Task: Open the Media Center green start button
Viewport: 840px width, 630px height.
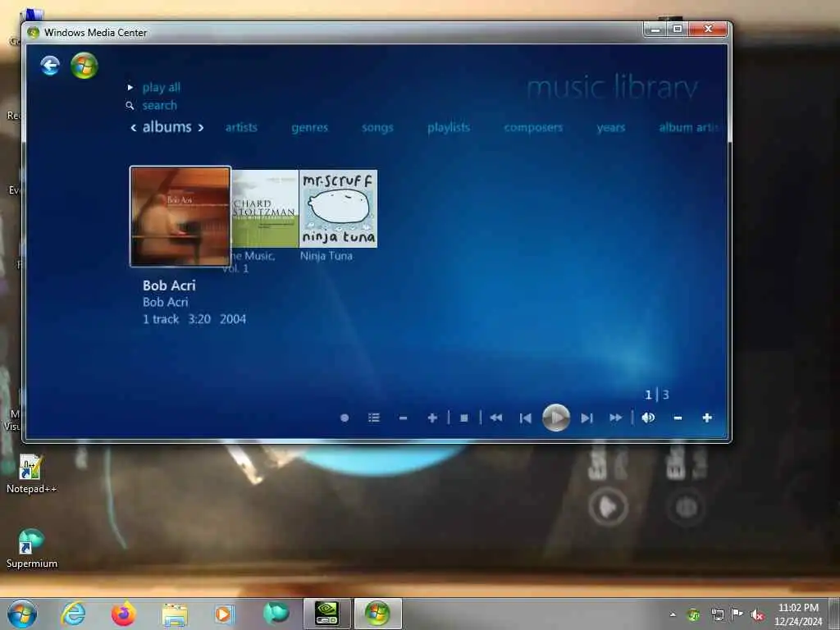Action: (x=84, y=66)
